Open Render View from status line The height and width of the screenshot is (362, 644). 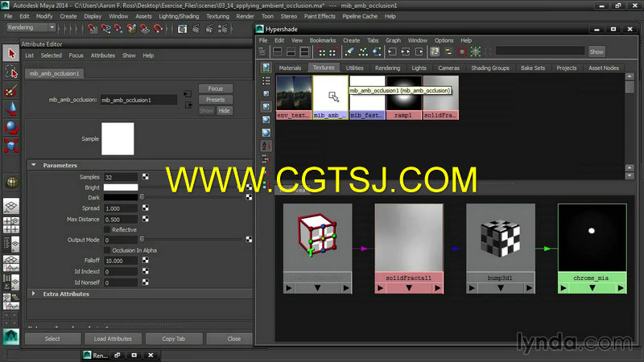click(x=183, y=29)
